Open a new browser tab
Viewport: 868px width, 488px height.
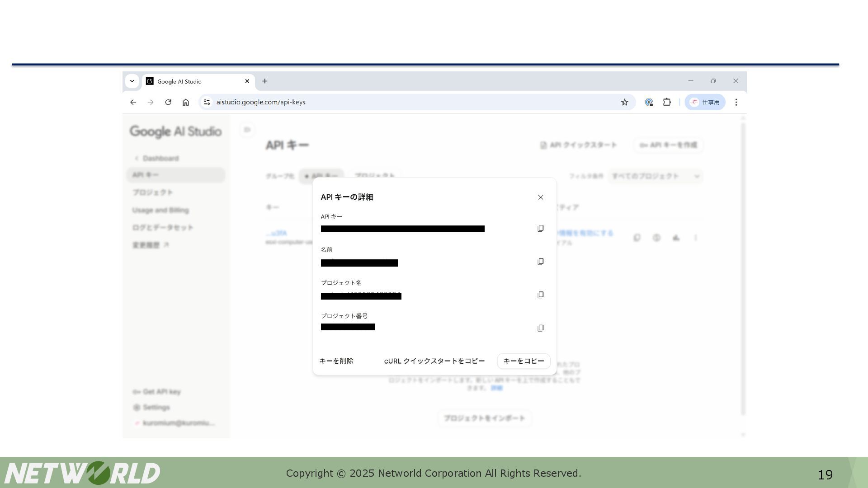[265, 81]
